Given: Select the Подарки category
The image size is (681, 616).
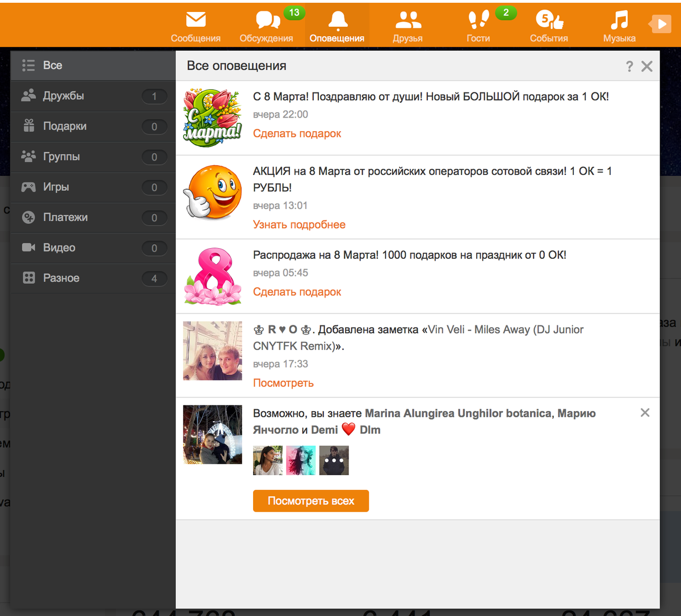Looking at the screenshot, I should click(93, 126).
